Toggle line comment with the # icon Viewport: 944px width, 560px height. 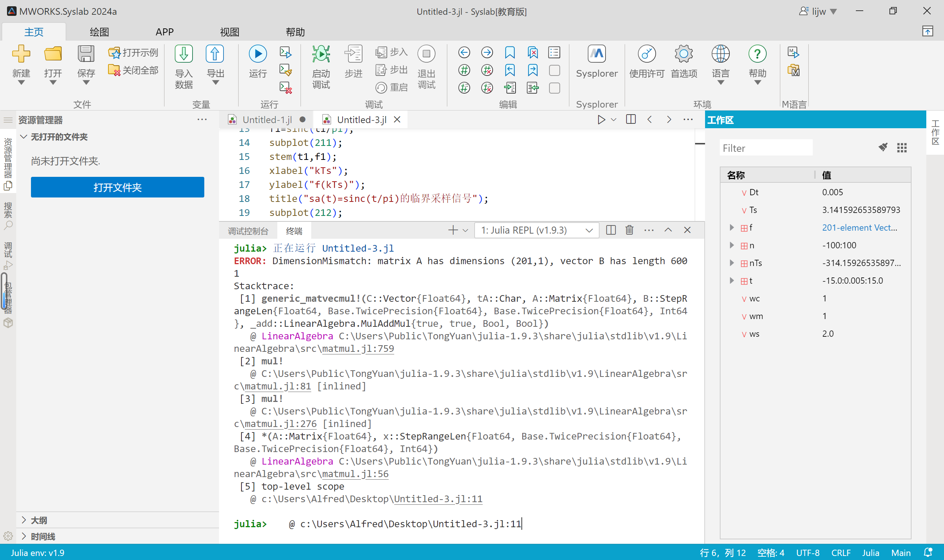coord(464,70)
